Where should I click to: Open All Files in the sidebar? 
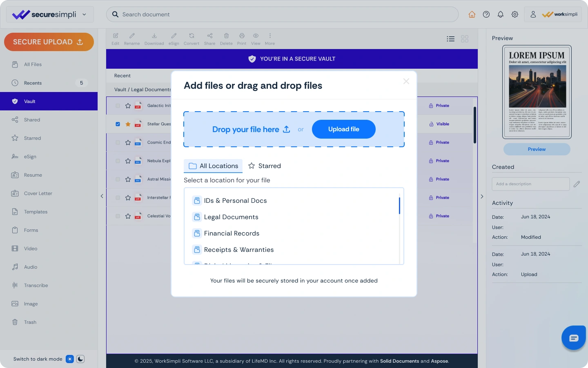49,65
